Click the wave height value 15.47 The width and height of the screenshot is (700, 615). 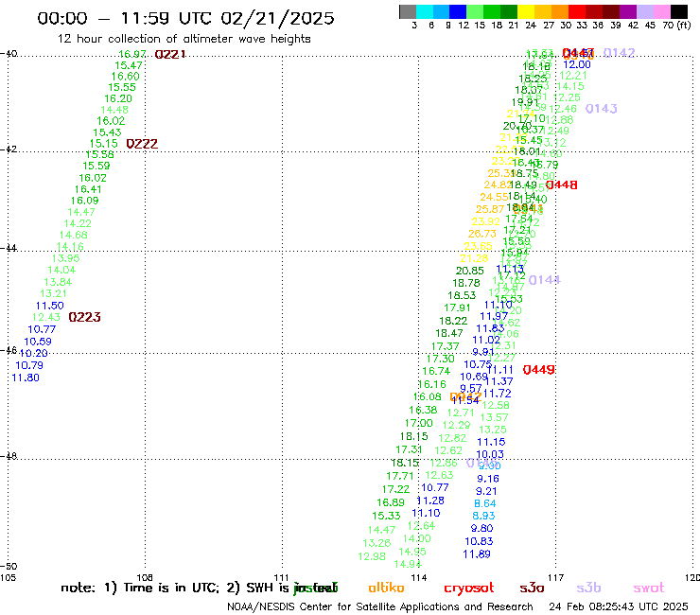pos(129,65)
